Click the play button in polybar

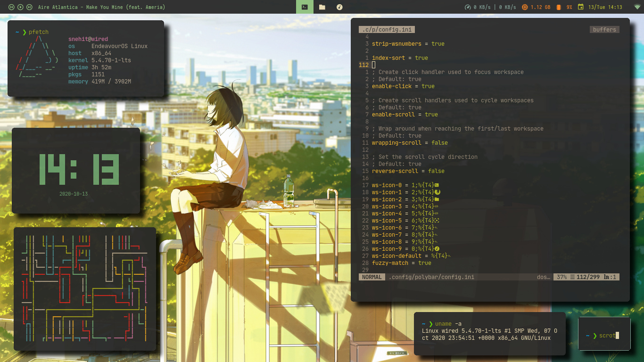click(20, 7)
